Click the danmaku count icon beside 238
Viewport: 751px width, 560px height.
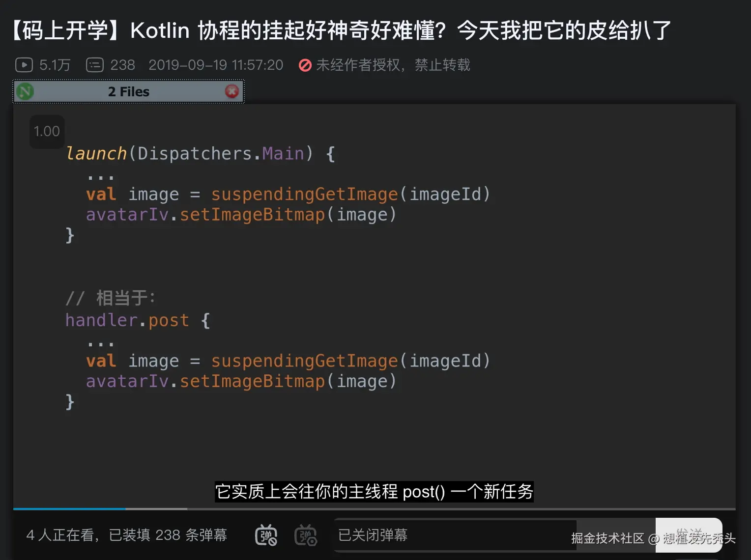click(x=94, y=64)
